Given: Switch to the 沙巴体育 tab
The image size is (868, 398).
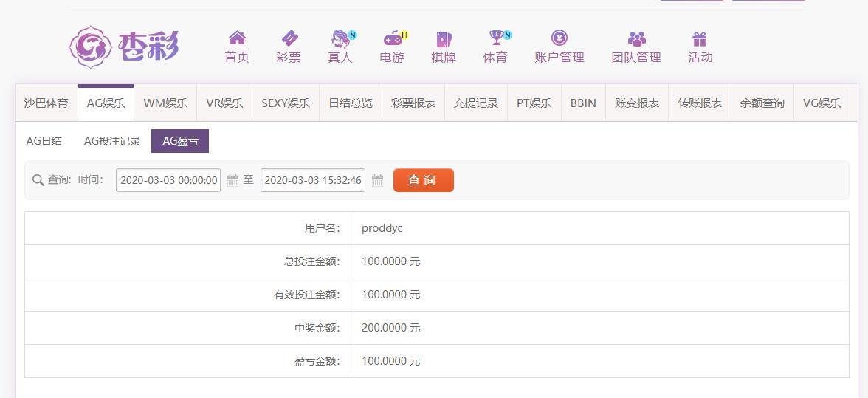Looking at the screenshot, I should (46, 103).
